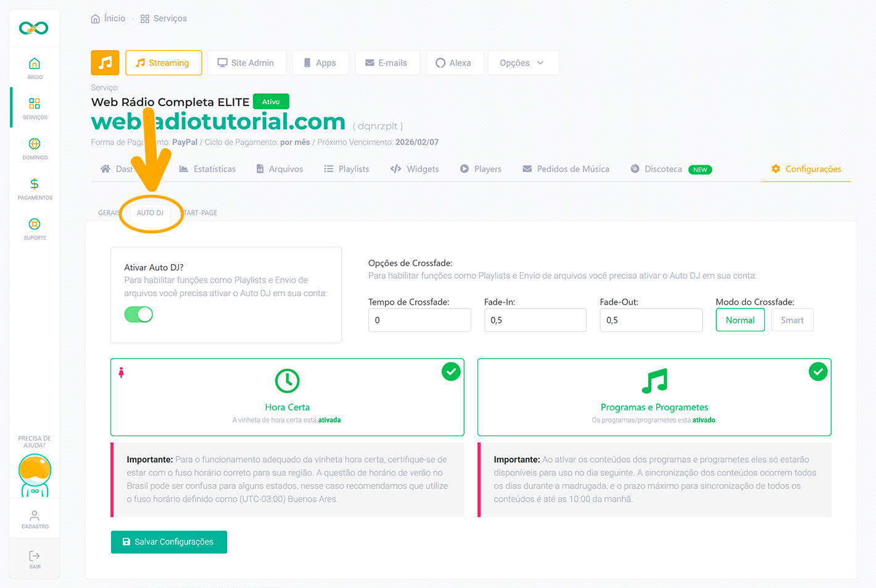Open Cadastro profile in the sidebar

pos(35,519)
